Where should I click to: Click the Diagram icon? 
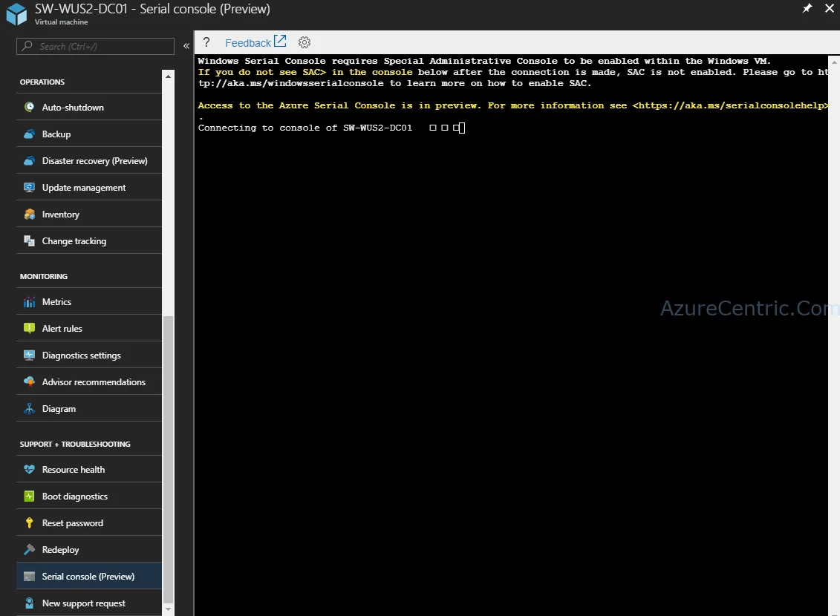tap(30, 409)
